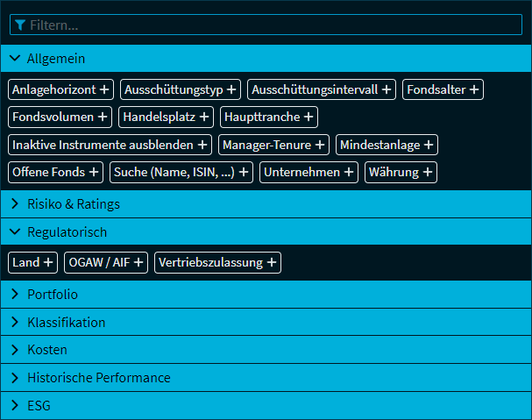Add the Währung filter via plus icon

pyautogui.click(x=428, y=172)
